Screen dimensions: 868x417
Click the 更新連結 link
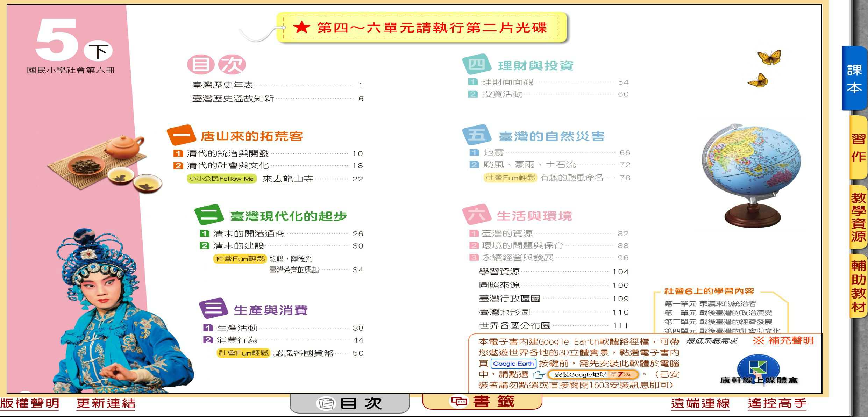[x=106, y=403]
